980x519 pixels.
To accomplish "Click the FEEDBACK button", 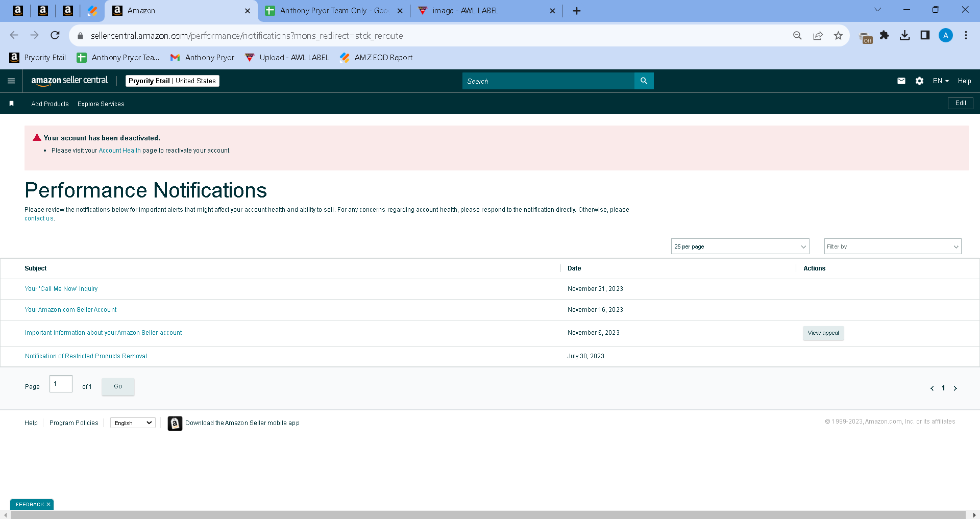I will 30,505.
